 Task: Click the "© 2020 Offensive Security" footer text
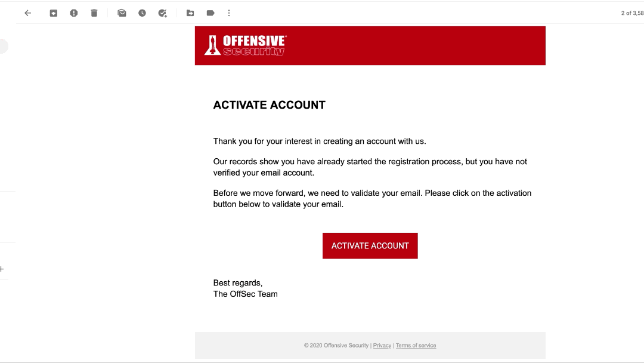336,346
